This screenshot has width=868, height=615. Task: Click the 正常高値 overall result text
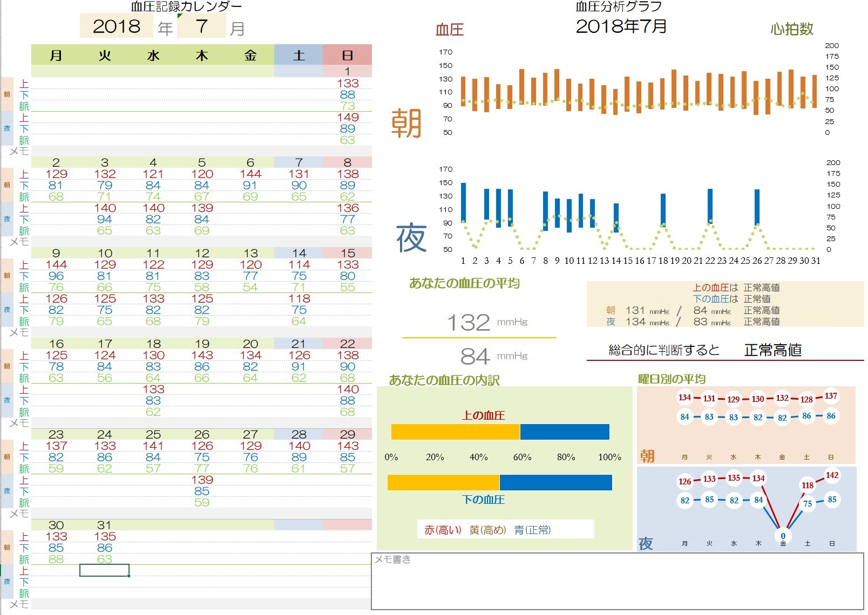pyautogui.click(x=773, y=350)
